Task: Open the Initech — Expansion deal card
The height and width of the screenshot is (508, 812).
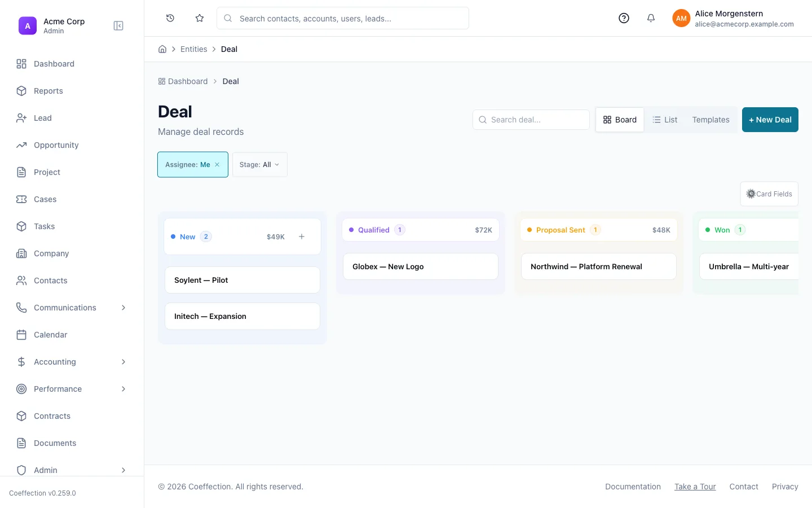Action: (242, 316)
